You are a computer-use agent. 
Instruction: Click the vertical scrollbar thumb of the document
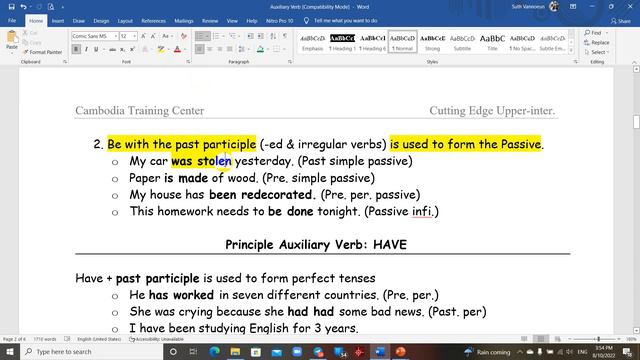(636, 122)
